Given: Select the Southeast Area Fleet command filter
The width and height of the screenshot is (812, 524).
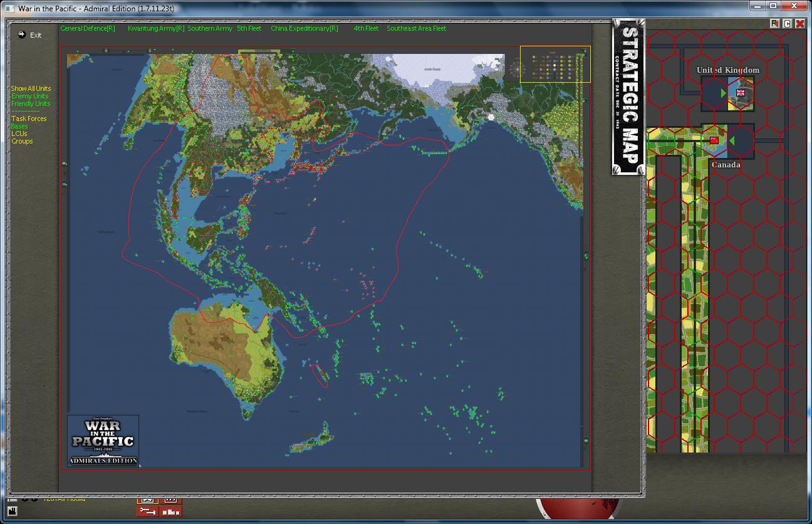Looking at the screenshot, I should coord(417,28).
